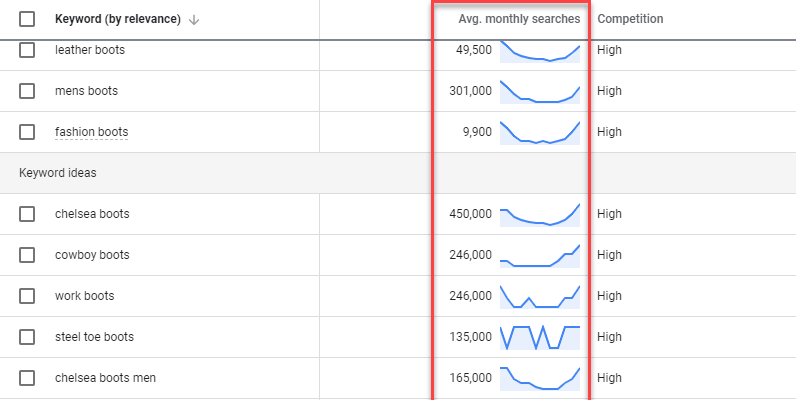
Task: Sort by Avg. monthly searches column
Action: coord(518,19)
